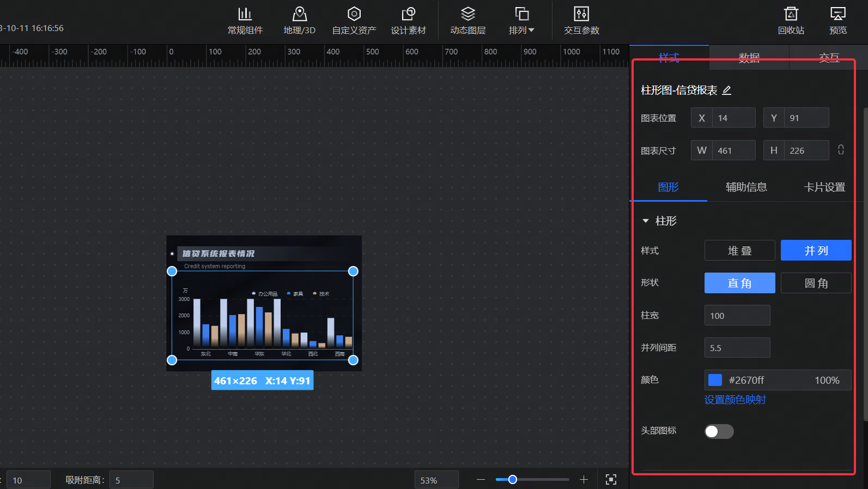The image size is (868, 489).
Task: Click the blue #2670ff color swatch
Action: tap(715, 380)
